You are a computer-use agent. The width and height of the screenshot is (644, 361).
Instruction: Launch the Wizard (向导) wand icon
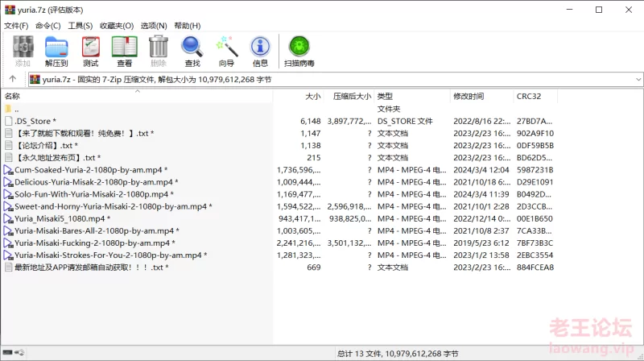tap(227, 51)
